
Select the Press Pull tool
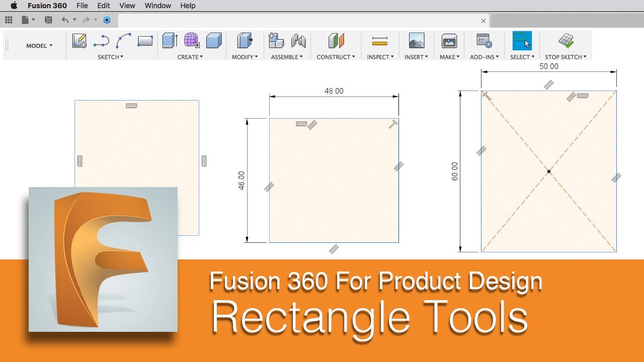pyautogui.click(x=245, y=41)
